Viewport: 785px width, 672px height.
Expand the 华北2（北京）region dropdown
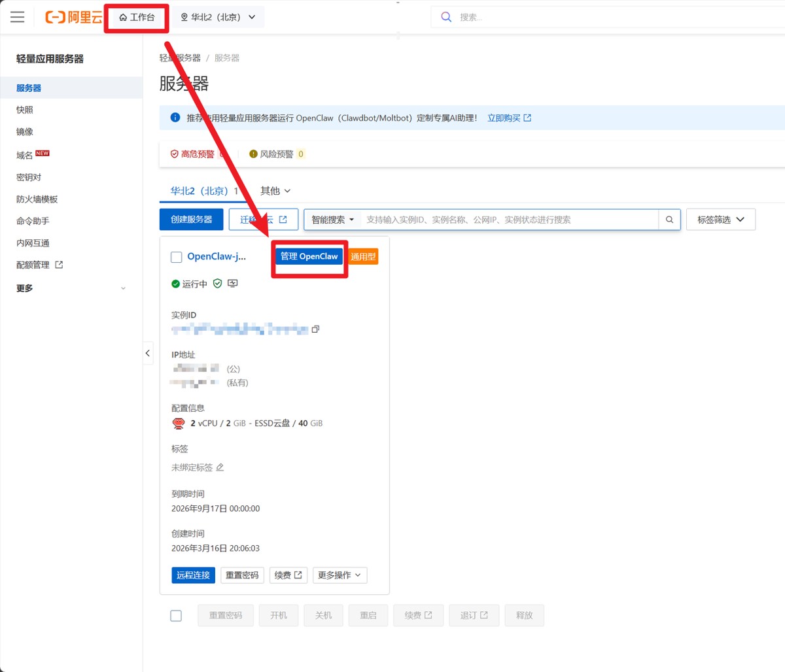[218, 17]
